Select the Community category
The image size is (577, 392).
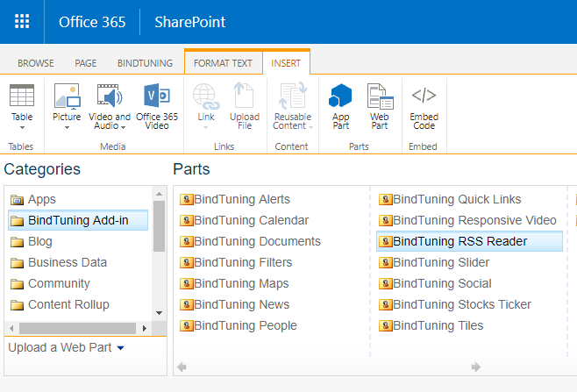[50, 283]
